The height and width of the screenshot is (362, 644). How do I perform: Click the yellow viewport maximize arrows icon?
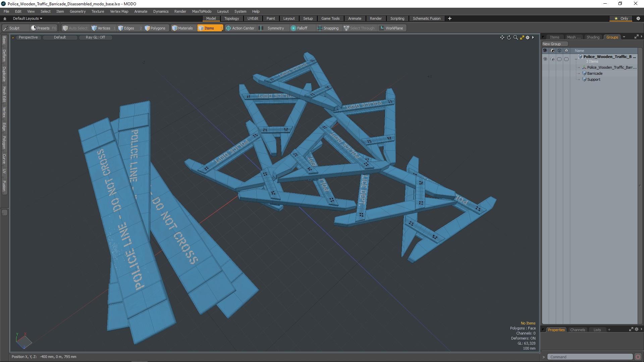pyautogui.click(x=522, y=38)
